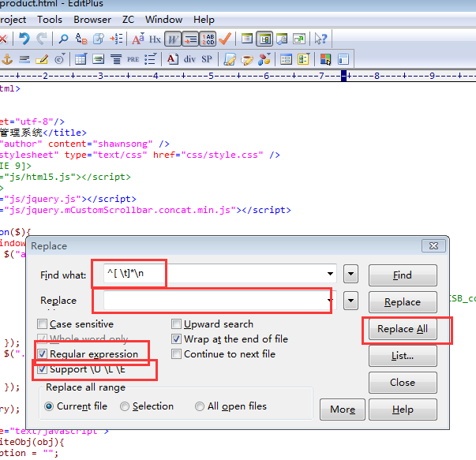Screen dimensions: 476x460
Task: Click JavaScript scroll pencil icon
Action: pos(230,59)
